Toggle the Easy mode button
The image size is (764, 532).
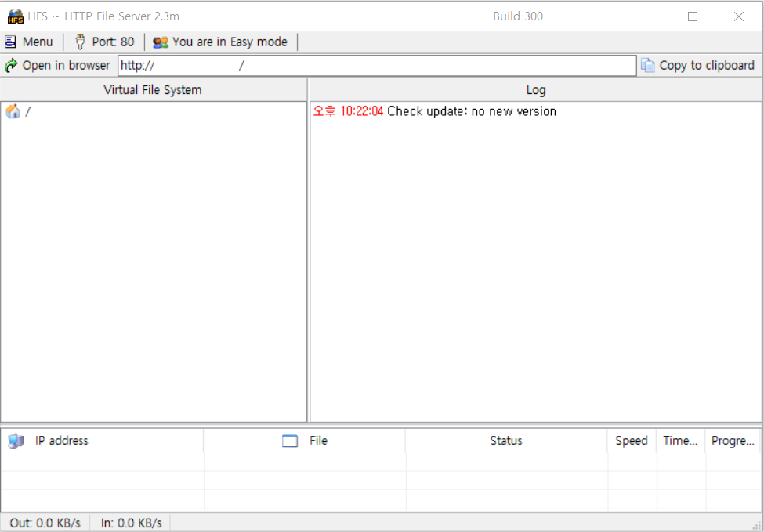pos(220,42)
